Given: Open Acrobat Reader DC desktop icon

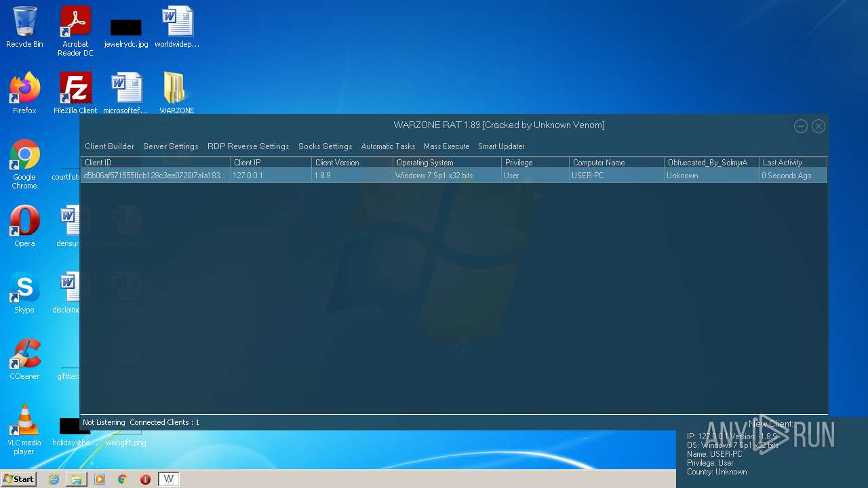Looking at the screenshot, I should (75, 31).
